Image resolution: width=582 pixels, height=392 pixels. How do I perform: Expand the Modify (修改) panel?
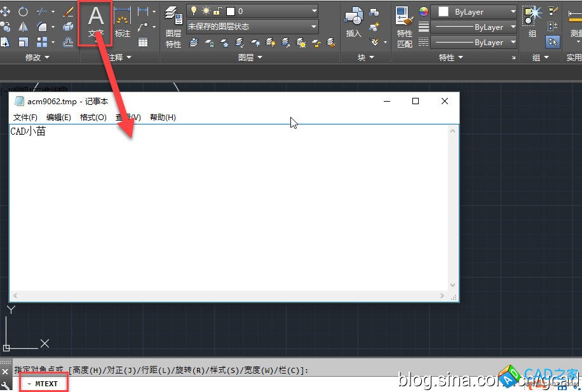pos(37,57)
